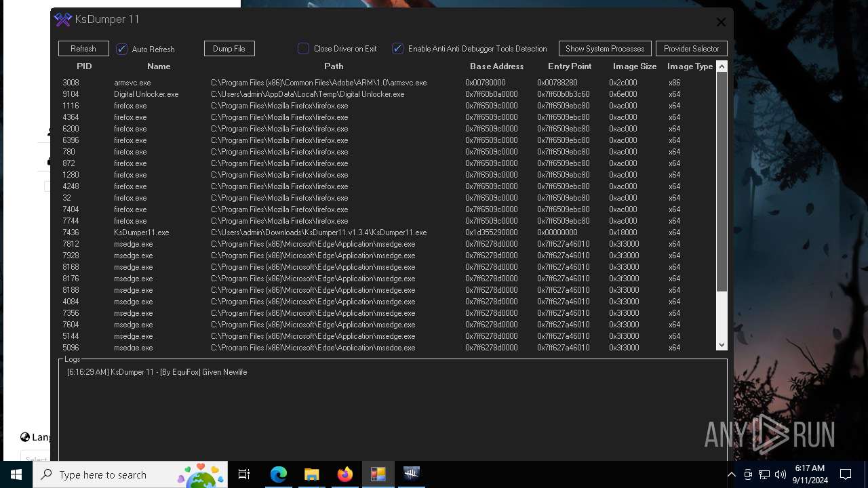Click the Base Address column header
The height and width of the screenshot is (488, 868).
[x=497, y=66]
